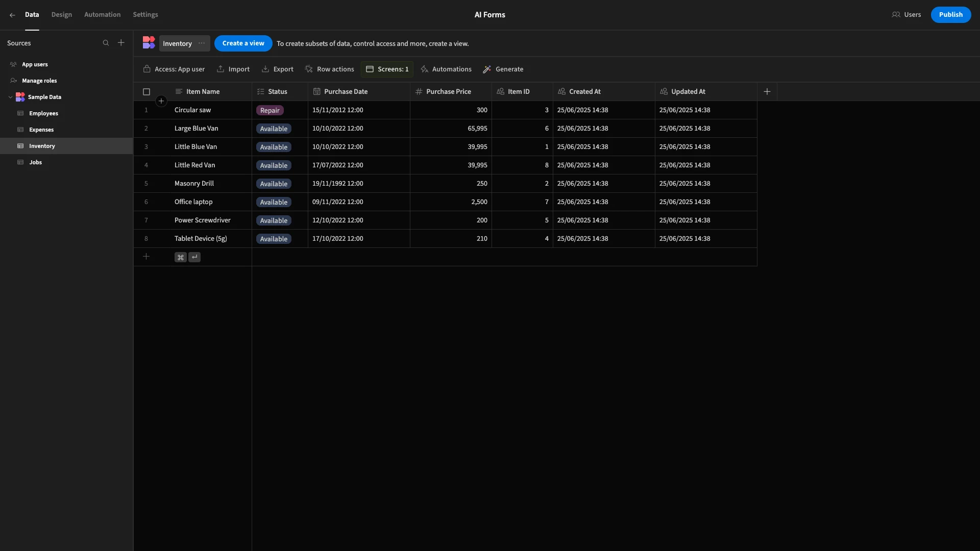980x551 pixels.
Task: Select the 65,995 price cell
Action: pos(451,129)
